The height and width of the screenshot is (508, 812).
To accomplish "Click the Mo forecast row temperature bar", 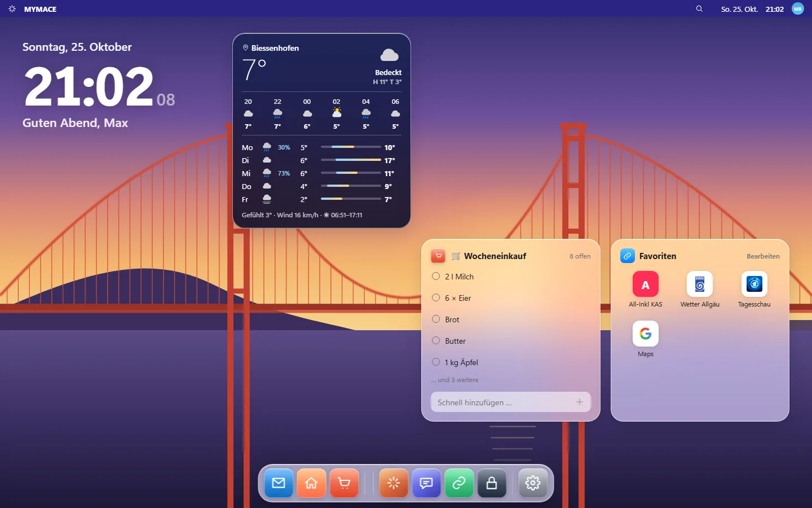I will pyautogui.click(x=351, y=147).
